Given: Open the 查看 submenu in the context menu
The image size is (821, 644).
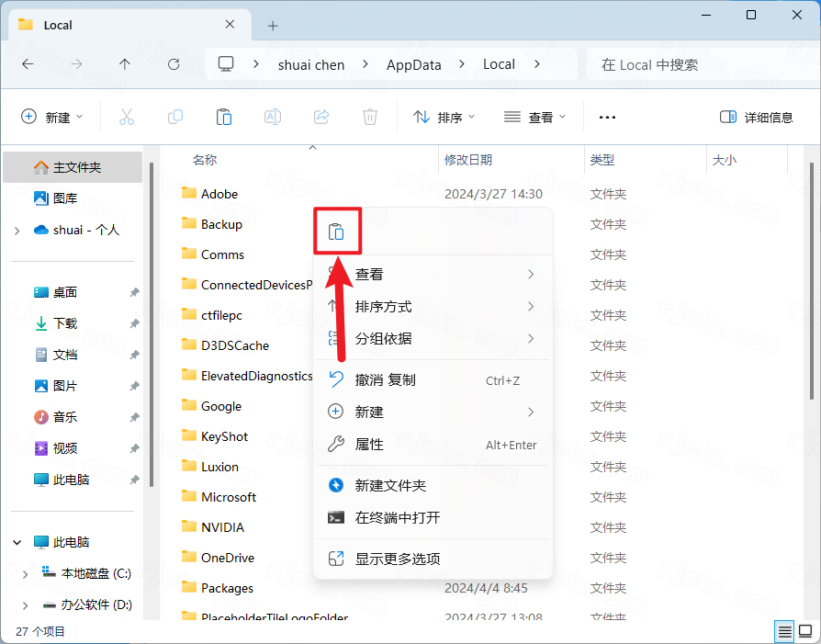Looking at the screenshot, I should click(433, 274).
